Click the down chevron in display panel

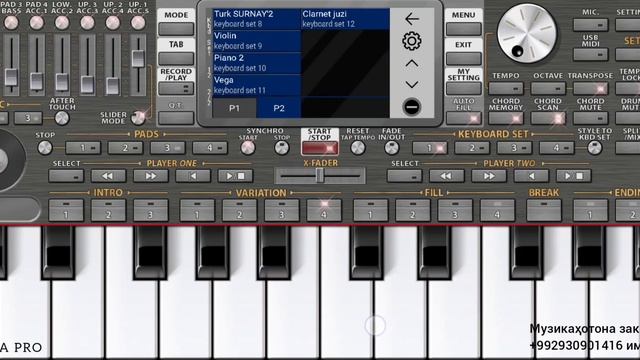tap(412, 84)
